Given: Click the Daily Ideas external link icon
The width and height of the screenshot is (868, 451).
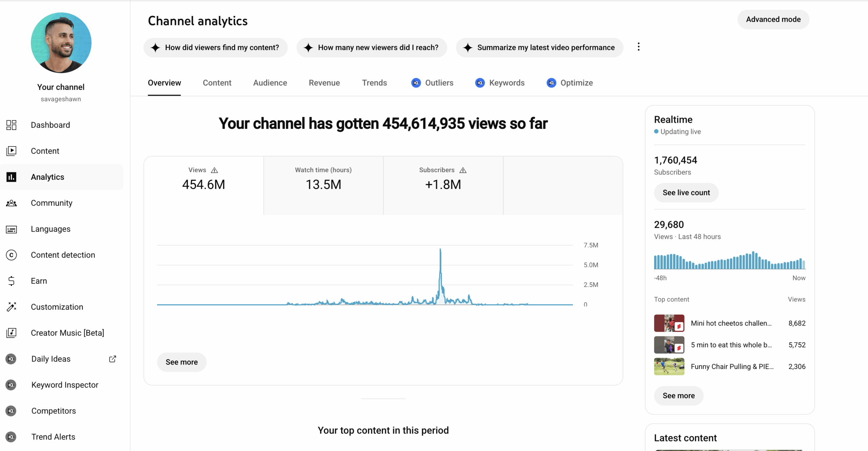Looking at the screenshot, I should pos(113,359).
